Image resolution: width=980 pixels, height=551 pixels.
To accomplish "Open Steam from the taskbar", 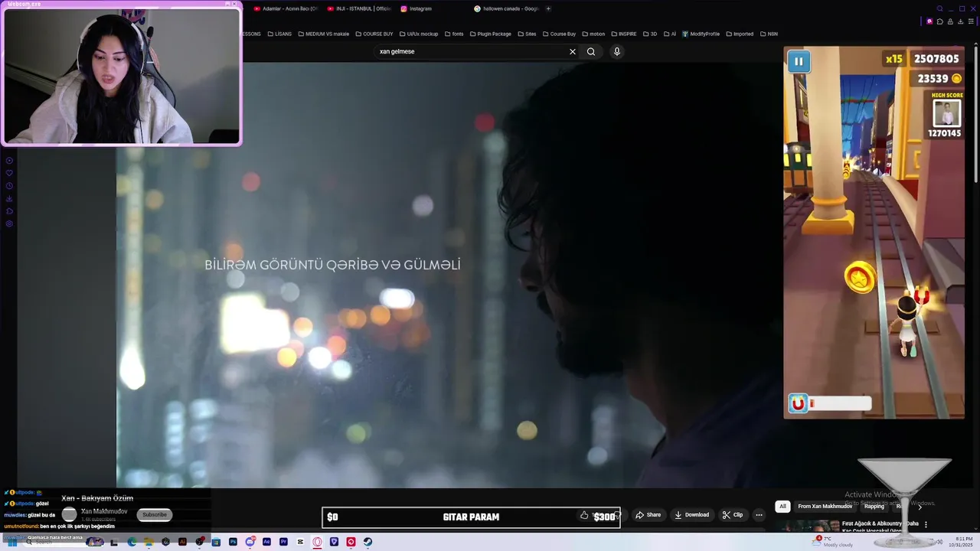I will coord(367,542).
